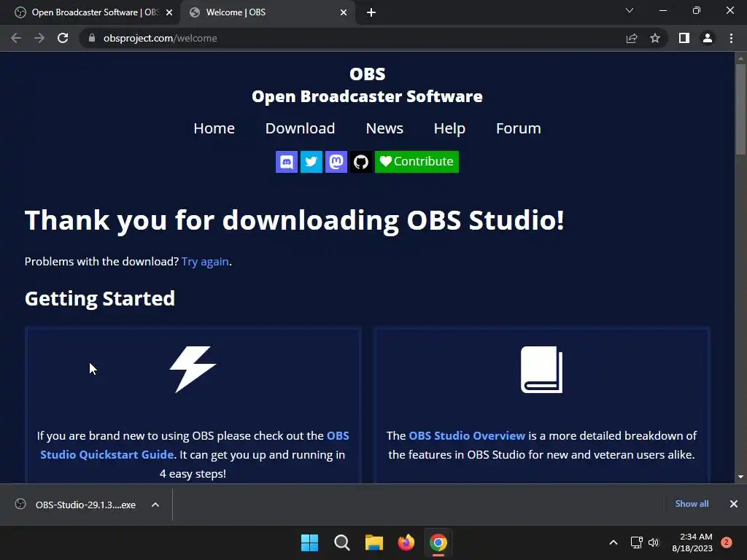The width and height of the screenshot is (747, 560).
Task: Click the green Contribute button
Action: click(417, 162)
